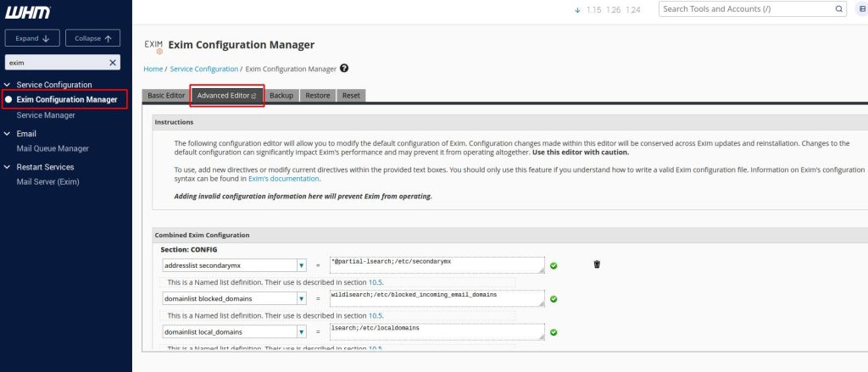Open help question mark icon

click(345, 68)
